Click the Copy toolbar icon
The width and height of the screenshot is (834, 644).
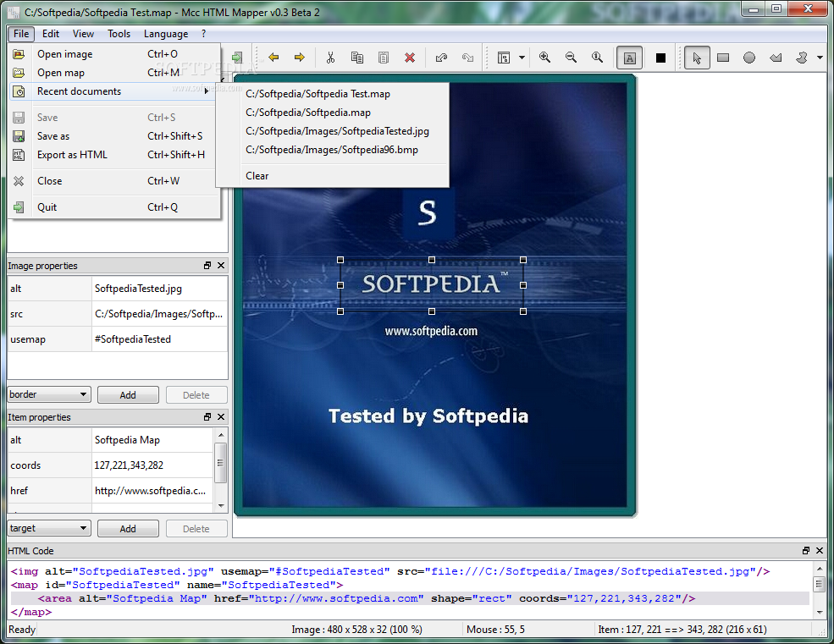(357, 58)
